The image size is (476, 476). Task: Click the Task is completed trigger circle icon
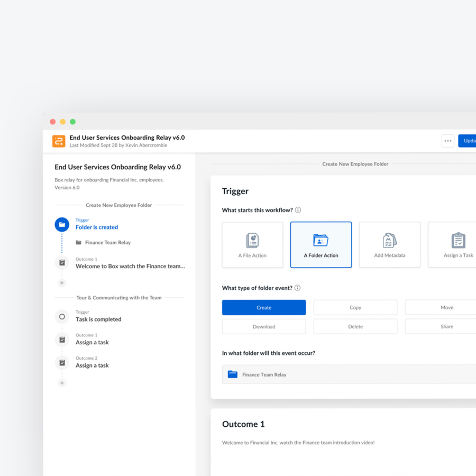62,317
